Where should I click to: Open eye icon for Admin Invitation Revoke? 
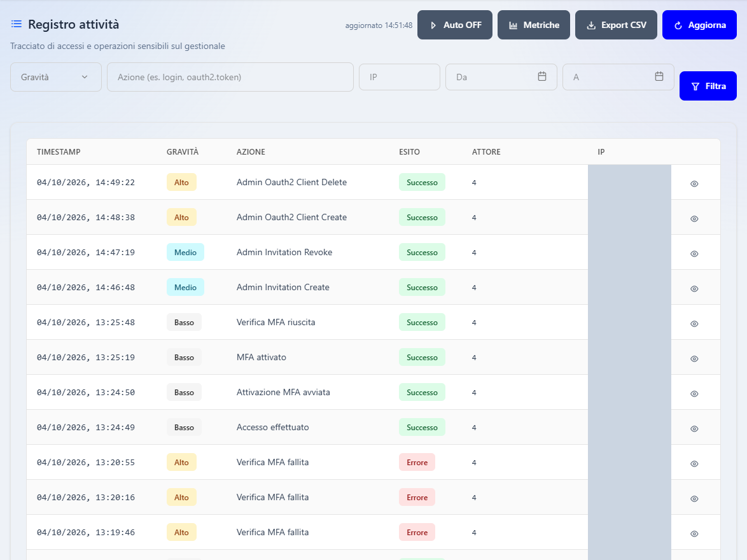point(694,253)
